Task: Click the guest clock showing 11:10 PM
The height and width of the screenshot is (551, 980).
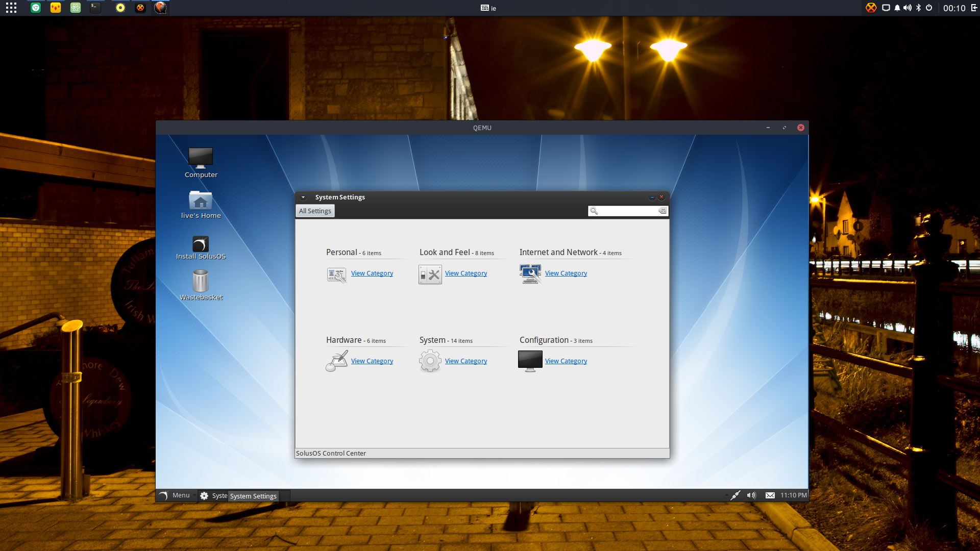Action: point(794,495)
